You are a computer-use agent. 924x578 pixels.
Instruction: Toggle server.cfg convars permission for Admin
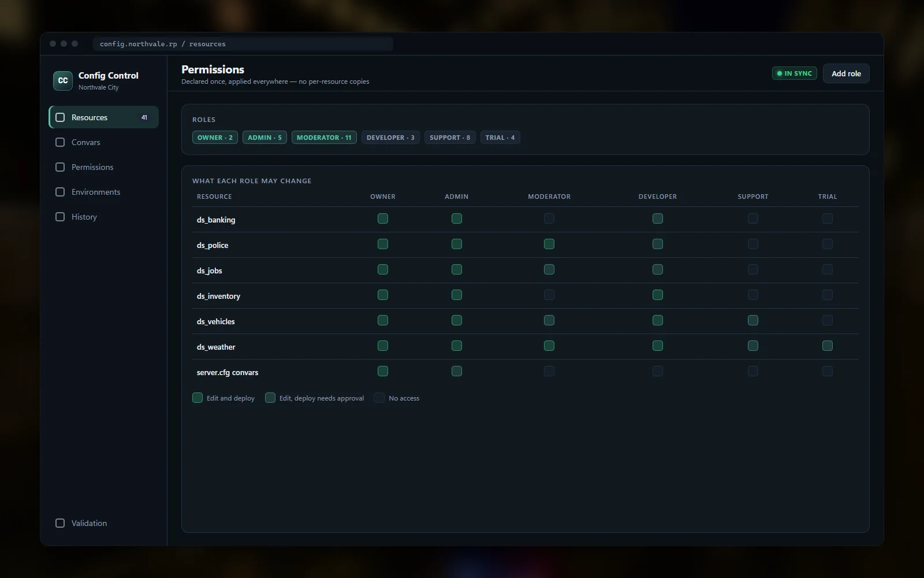457,371
